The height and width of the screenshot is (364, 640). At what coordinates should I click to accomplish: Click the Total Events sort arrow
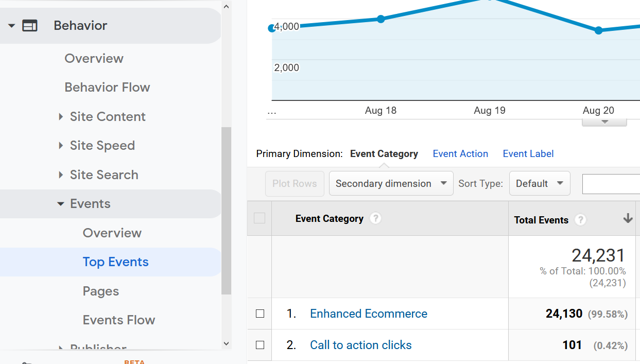coord(628,219)
